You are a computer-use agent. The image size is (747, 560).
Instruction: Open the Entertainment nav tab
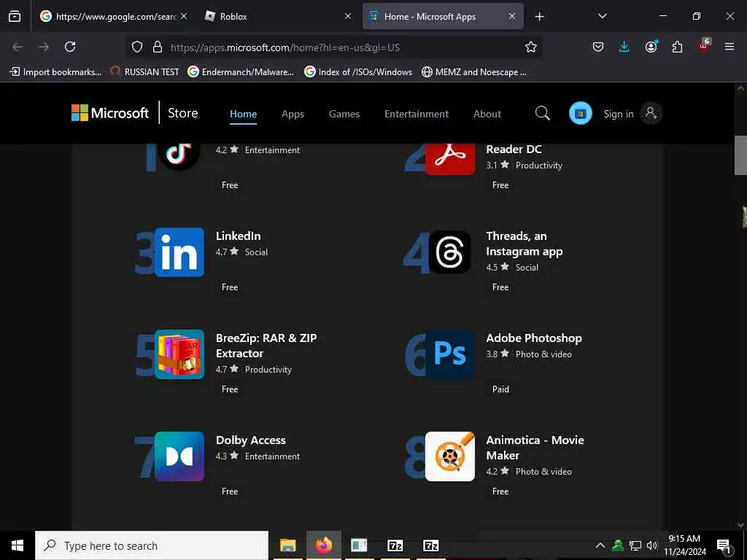[417, 114]
